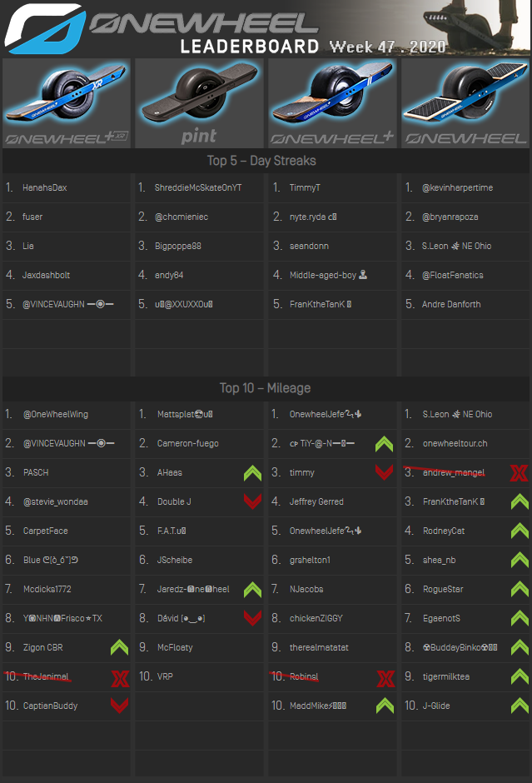532x783 pixels.
Task: Click the green arrow next to Jaredz-OneWheel
Action: pos(252,590)
